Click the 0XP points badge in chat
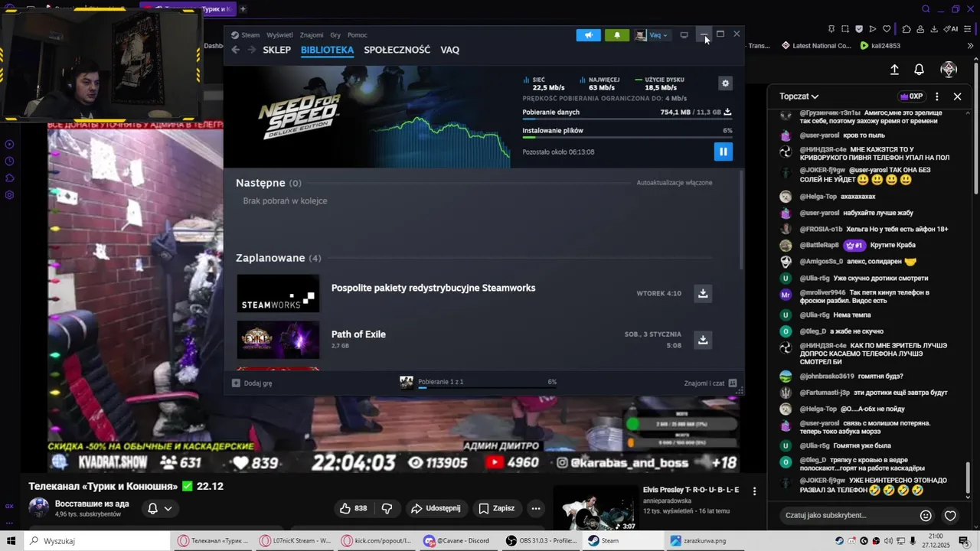980x551 pixels. pos(911,96)
